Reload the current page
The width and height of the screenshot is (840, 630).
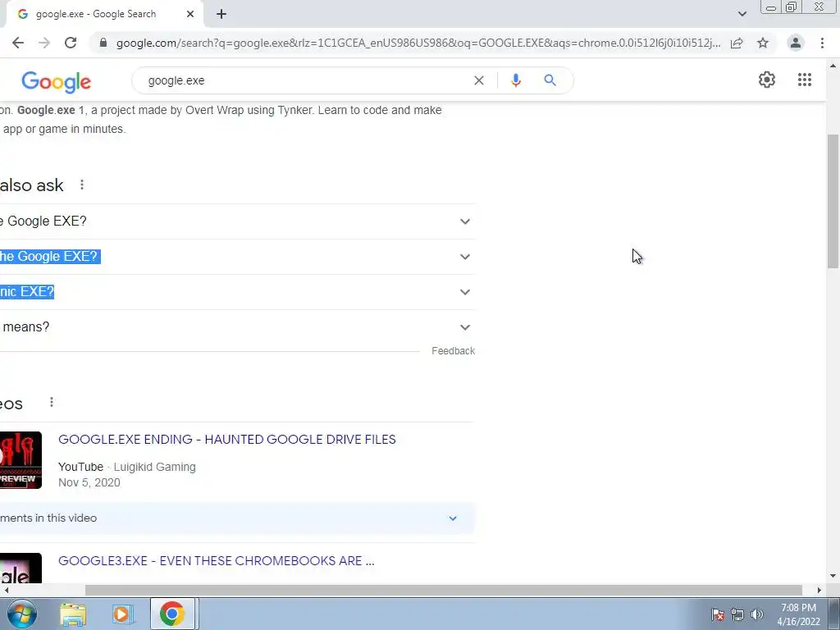[x=71, y=43]
